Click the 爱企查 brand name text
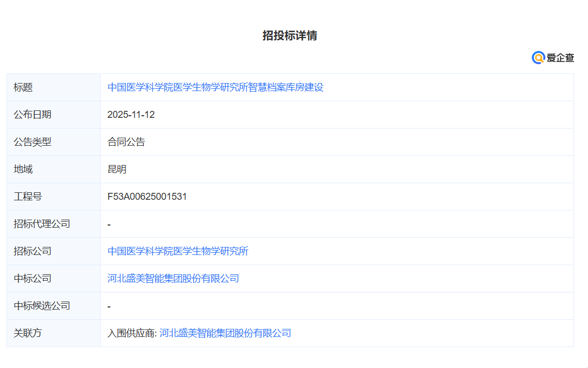The width and height of the screenshot is (588, 368). tap(560, 58)
